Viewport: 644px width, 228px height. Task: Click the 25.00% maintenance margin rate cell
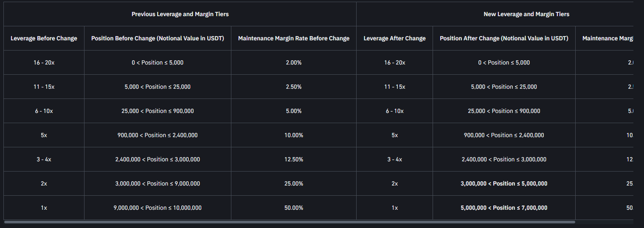[294, 183]
